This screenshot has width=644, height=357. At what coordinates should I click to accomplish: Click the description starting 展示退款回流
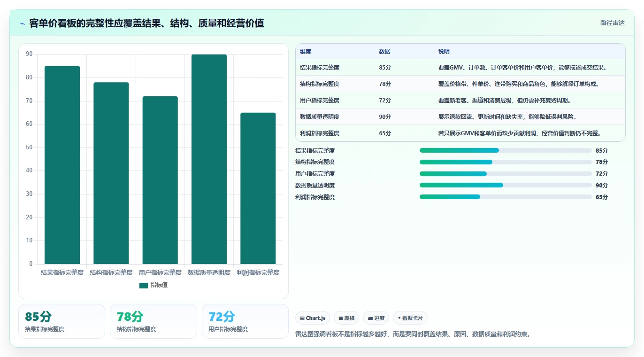click(x=507, y=117)
